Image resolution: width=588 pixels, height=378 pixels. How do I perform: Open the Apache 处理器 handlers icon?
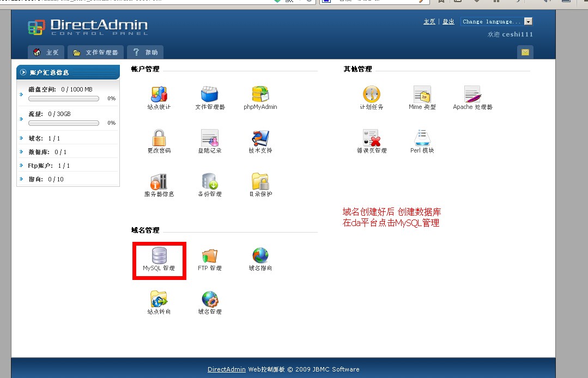coord(472,94)
